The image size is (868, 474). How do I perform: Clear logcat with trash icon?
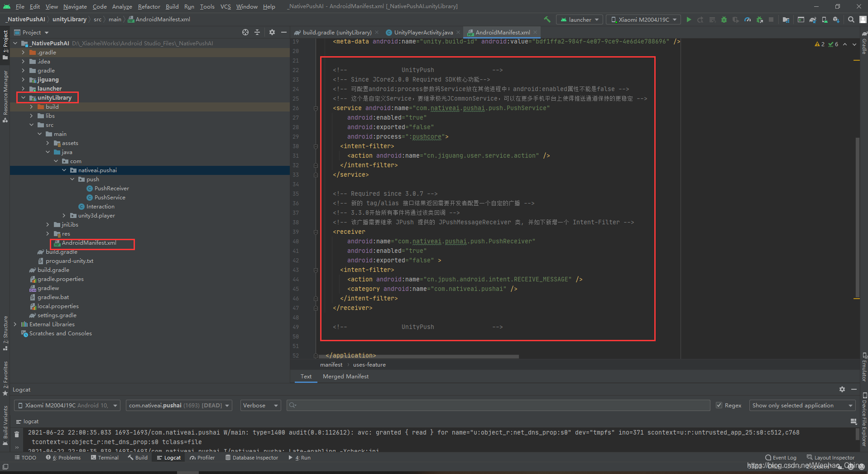tap(17, 434)
